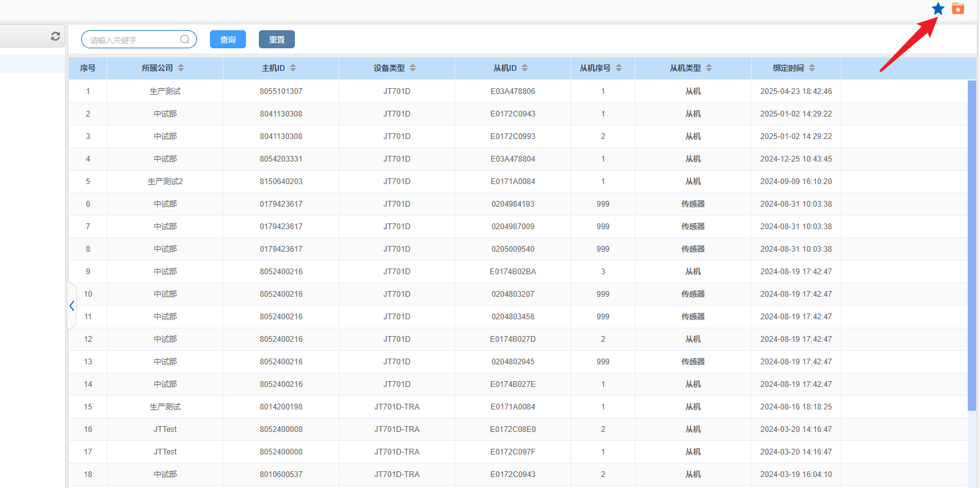Select row 1 with host ID 8055101307
Image resolution: width=980 pixels, height=488 pixels.
[281, 91]
